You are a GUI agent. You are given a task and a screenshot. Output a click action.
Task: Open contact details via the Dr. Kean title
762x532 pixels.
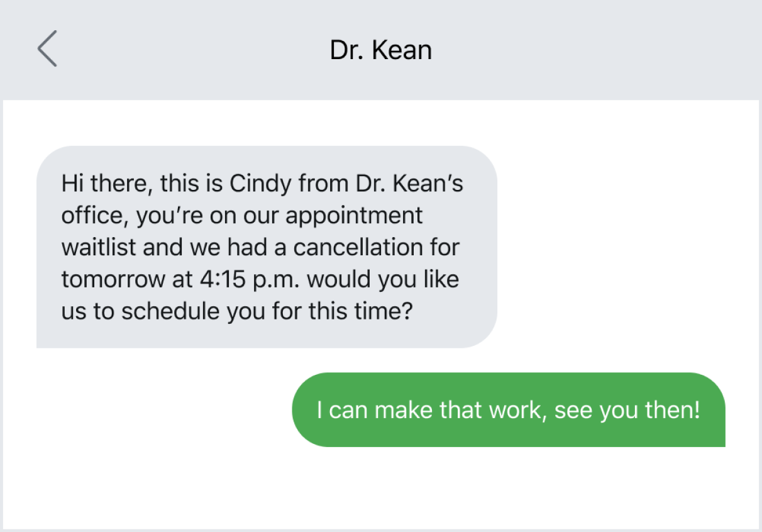tap(380, 49)
